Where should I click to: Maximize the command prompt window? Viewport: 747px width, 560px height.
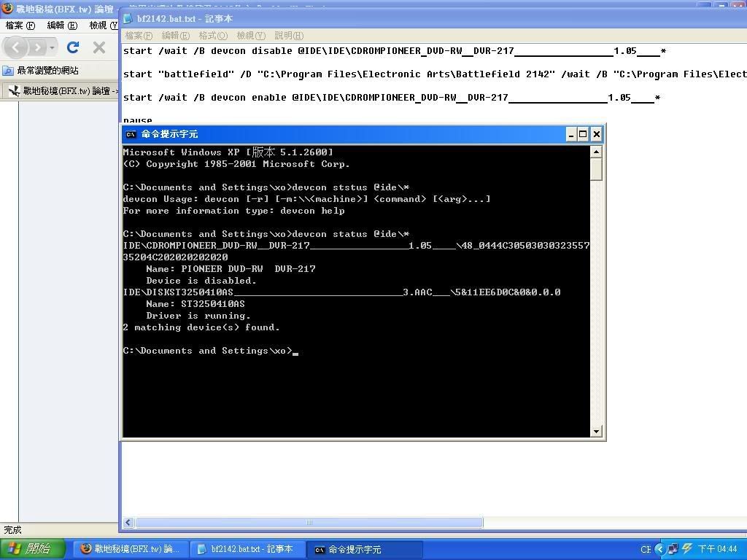coord(583,134)
